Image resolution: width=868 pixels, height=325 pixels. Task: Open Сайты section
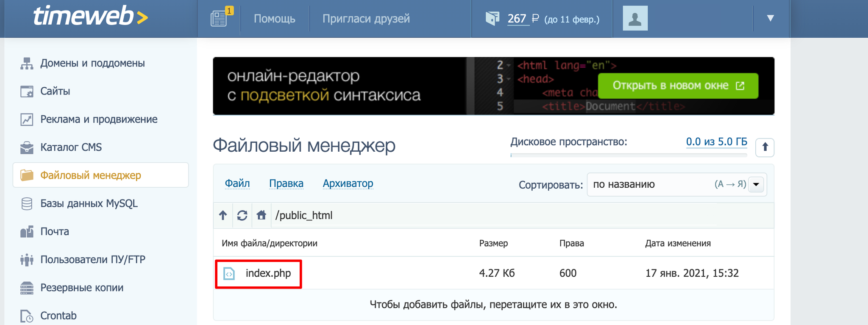coord(55,91)
